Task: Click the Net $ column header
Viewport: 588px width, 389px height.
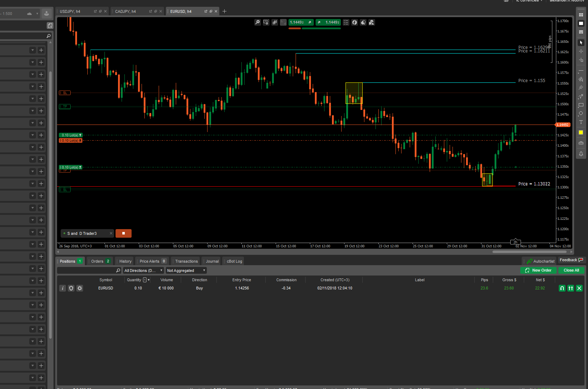Action: click(x=540, y=280)
